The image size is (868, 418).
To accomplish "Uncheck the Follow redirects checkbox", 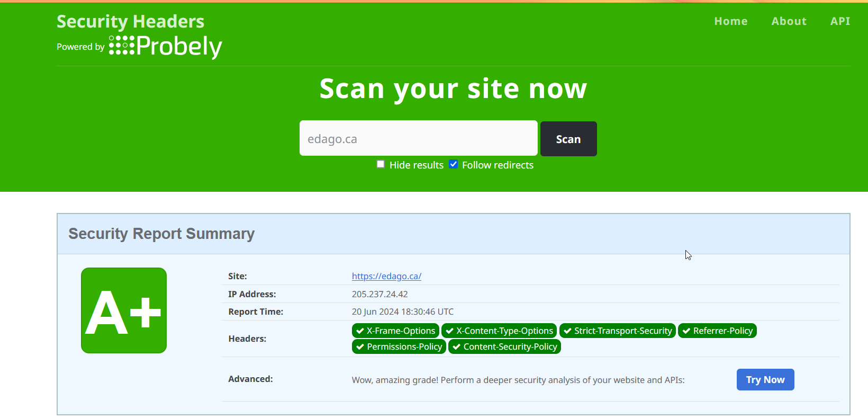I will [x=454, y=164].
